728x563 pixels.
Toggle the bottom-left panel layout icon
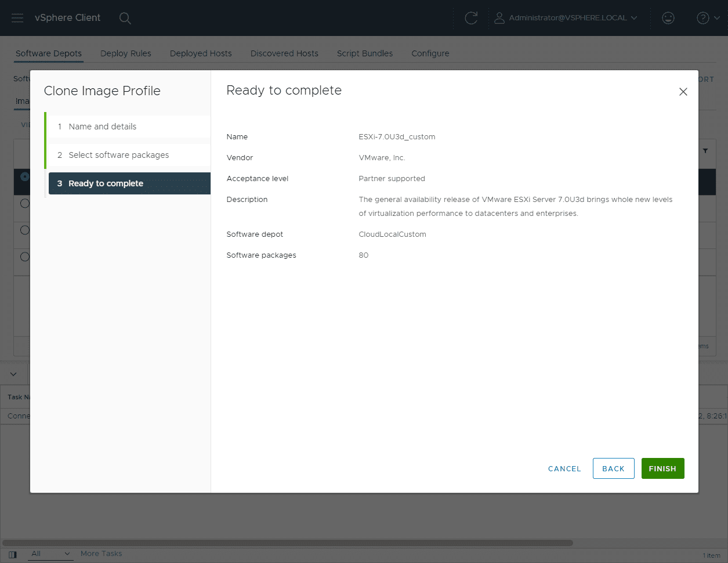(x=13, y=554)
